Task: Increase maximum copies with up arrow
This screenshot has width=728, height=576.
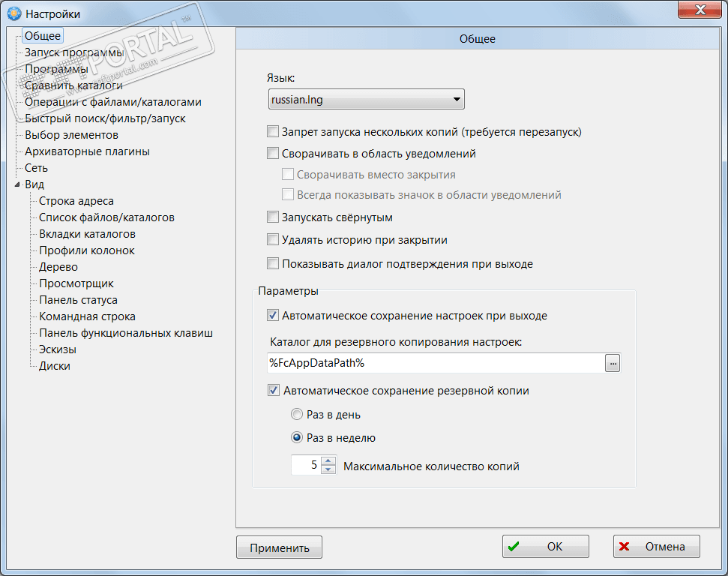Action: pos(328,460)
